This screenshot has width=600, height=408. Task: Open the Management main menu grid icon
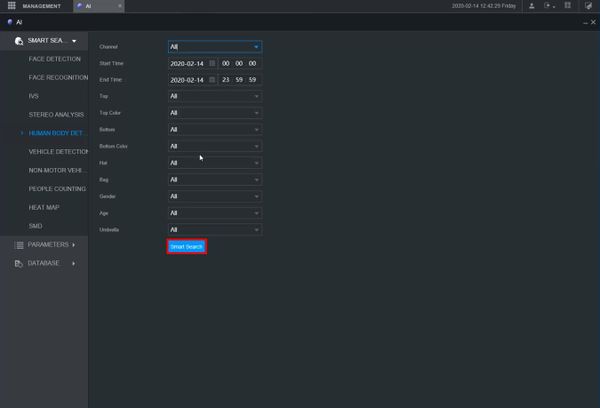pos(11,6)
